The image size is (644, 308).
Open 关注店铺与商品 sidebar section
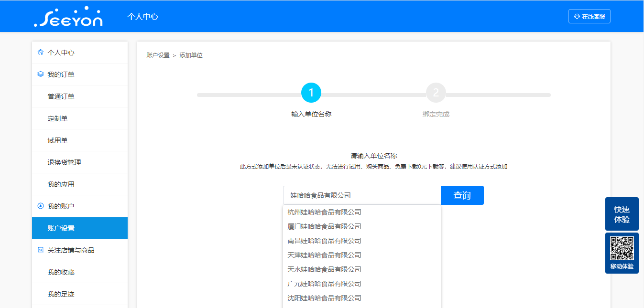[x=80, y=250]
